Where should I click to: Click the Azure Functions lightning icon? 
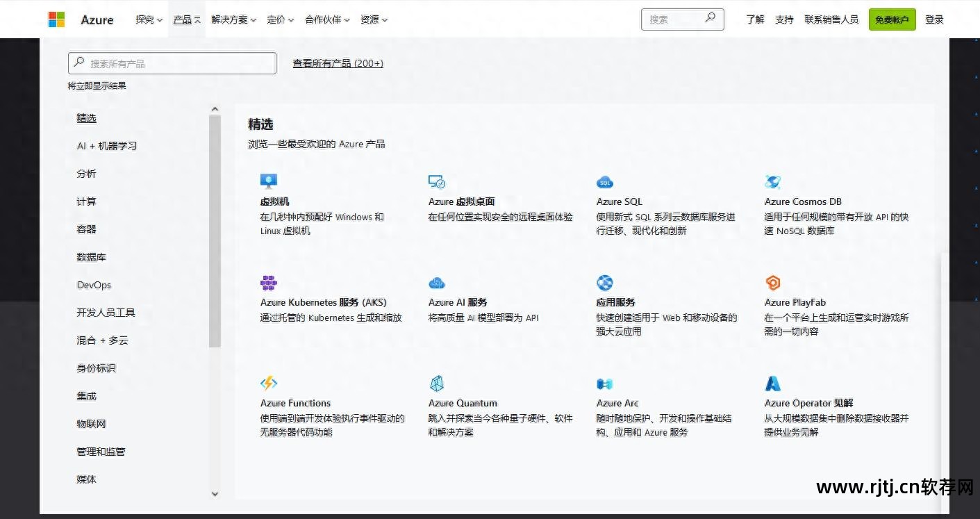pos(269,383)
